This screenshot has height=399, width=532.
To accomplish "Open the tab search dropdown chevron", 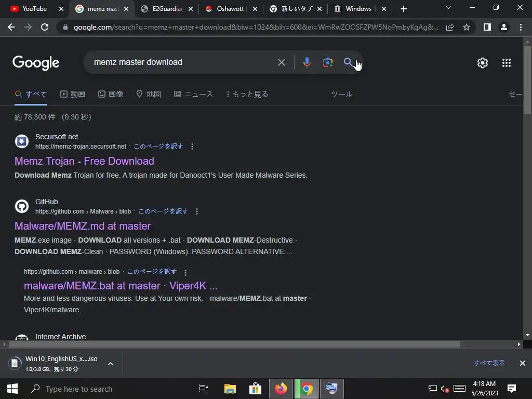I will click(448, 7).
